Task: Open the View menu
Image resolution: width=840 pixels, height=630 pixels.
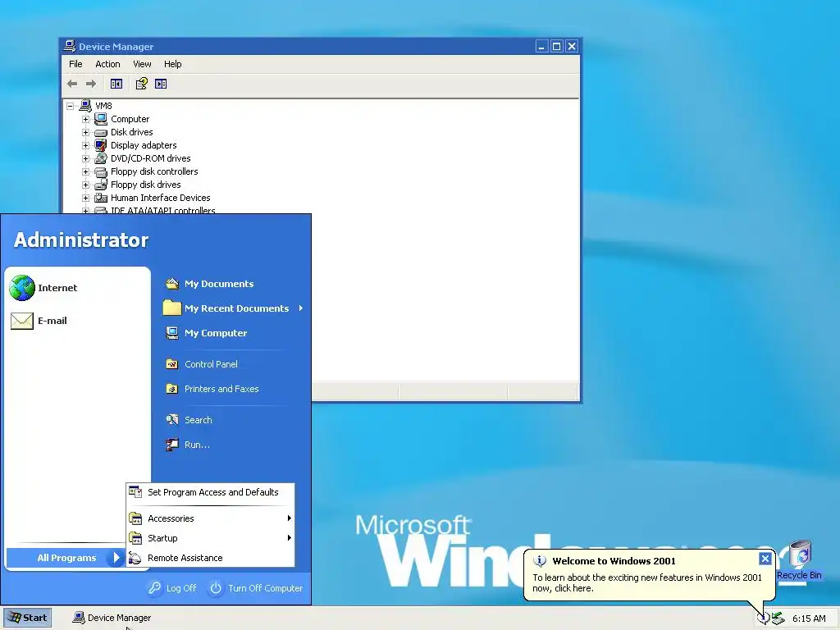Action: 142,64
